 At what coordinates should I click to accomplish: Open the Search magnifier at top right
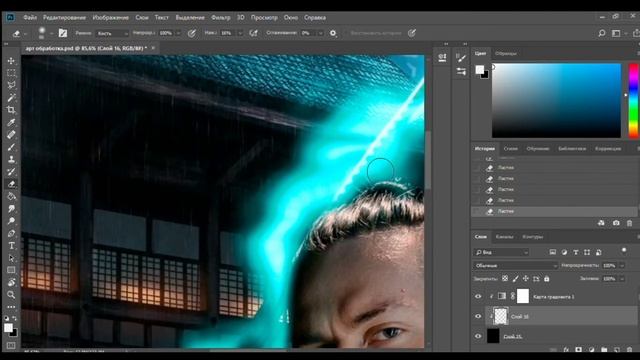pos(602,33)
